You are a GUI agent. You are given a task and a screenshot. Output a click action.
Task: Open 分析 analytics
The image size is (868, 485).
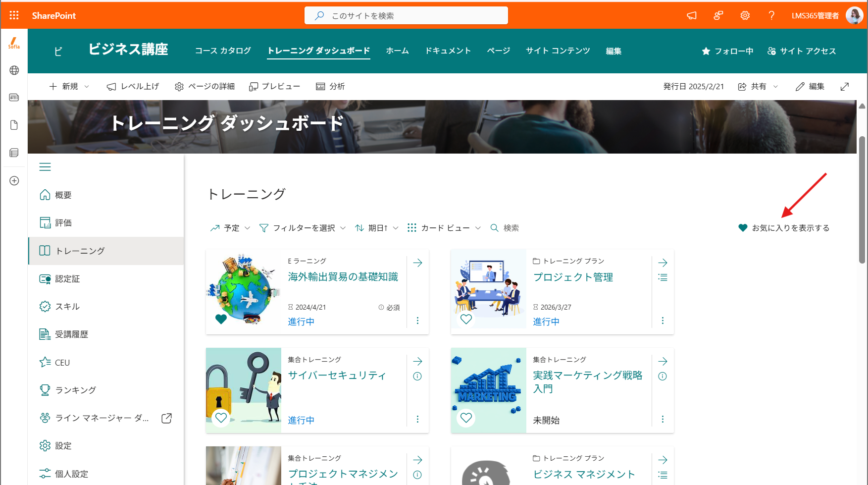pos(330,87)
